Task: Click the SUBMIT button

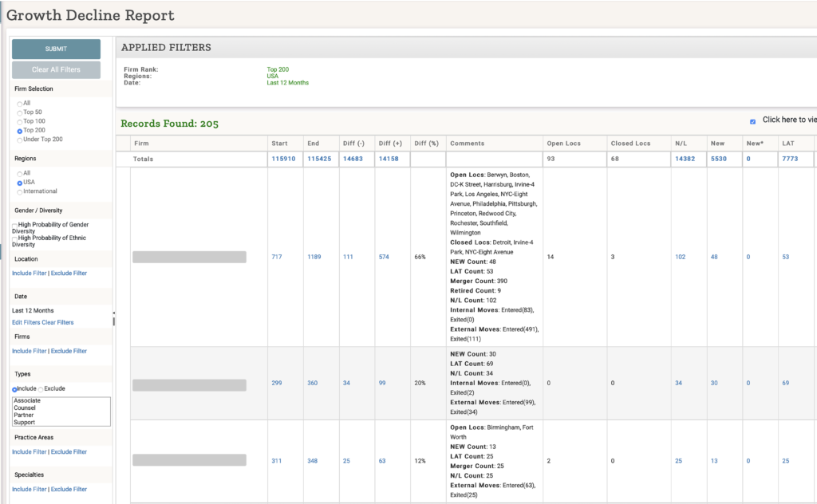Action: (57, 49)
